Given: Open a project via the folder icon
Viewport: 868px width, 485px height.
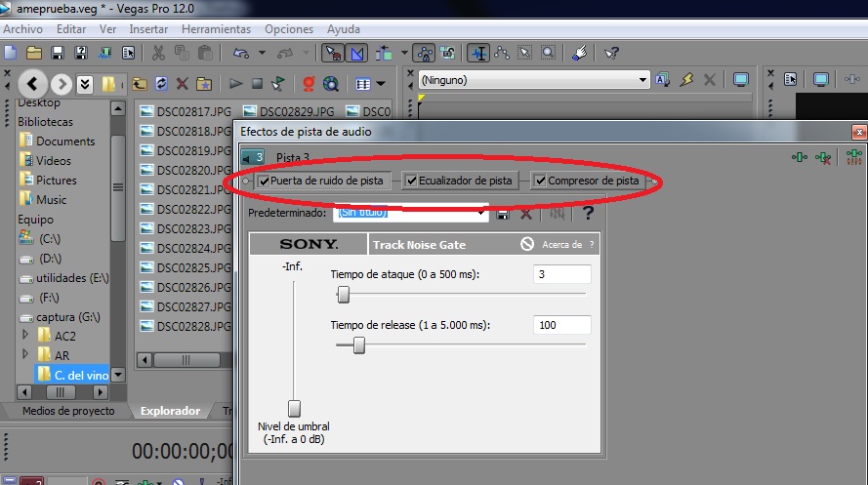Looking at the screenshot, I should tap(34, 53).
